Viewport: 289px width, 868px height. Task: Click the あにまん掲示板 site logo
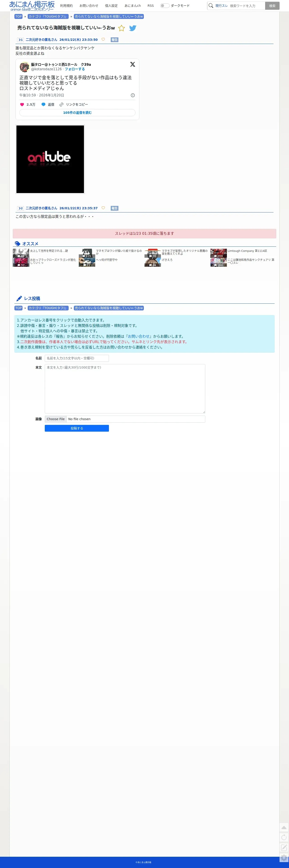(x=32, y=6)
